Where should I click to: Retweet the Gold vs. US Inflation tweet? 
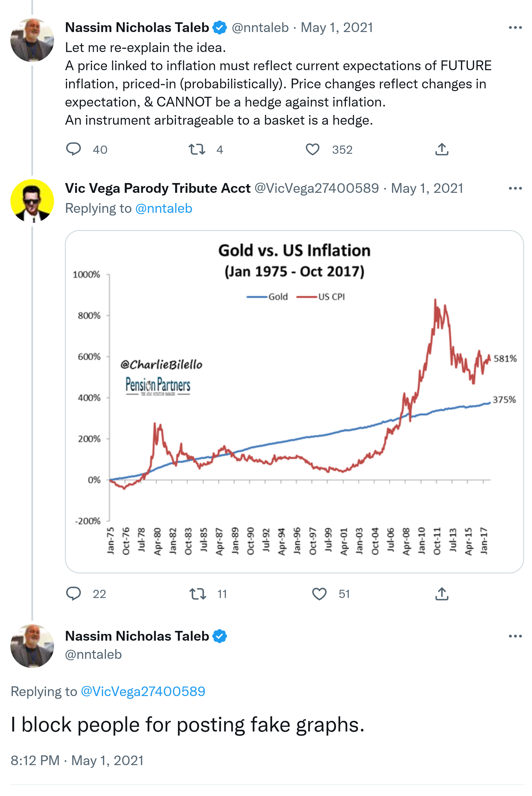coord(197,594)
